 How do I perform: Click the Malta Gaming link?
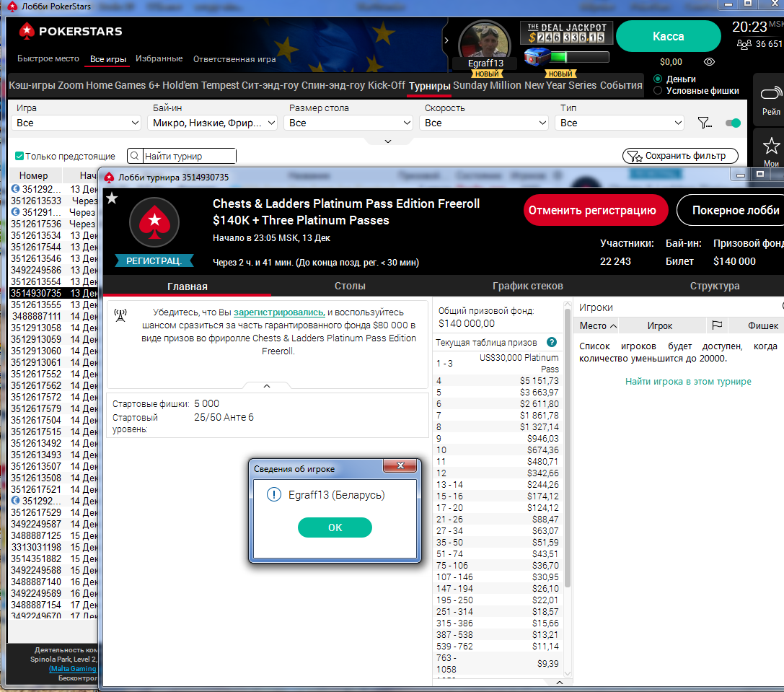tap(73, 668)
